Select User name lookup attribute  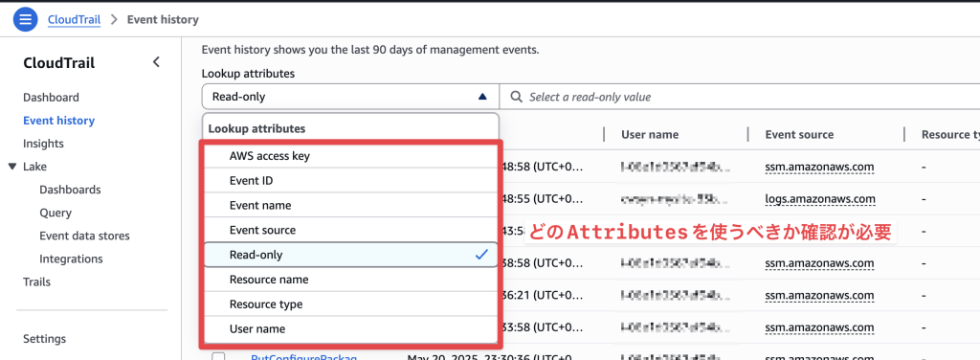pyautogui.click(x=350, y=328)
